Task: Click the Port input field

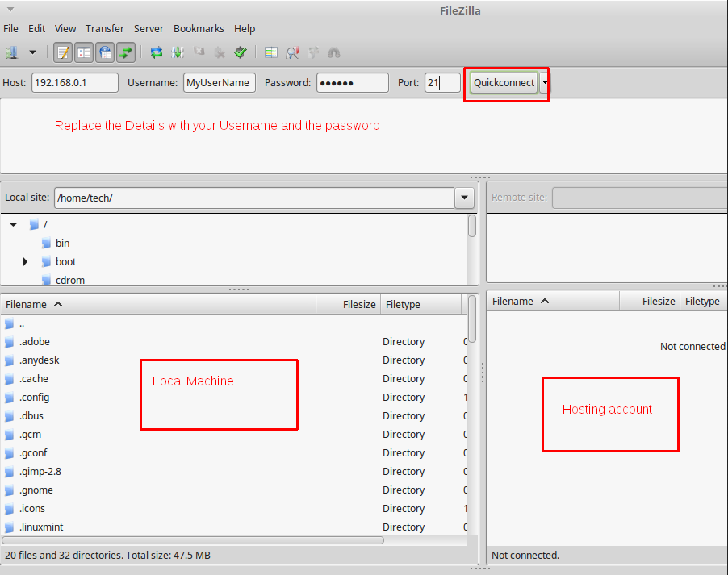Action: [x=442, y=82]
